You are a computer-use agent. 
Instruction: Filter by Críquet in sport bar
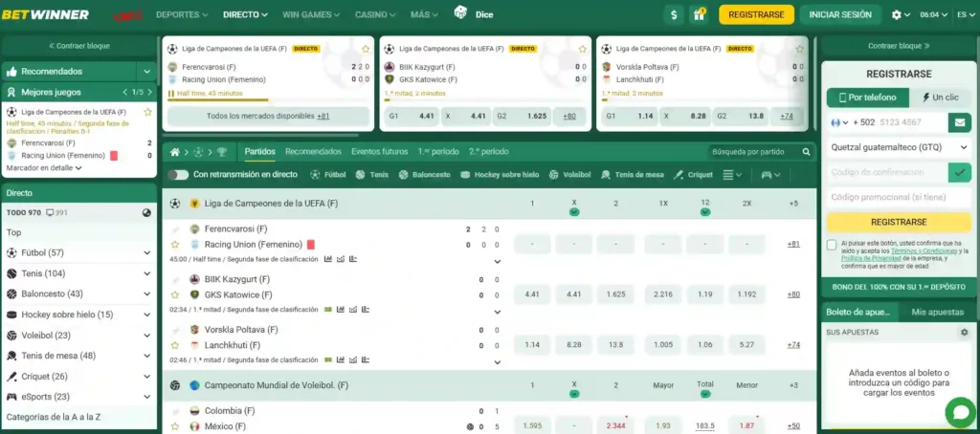pyautogui.click(x=693, y=175)
